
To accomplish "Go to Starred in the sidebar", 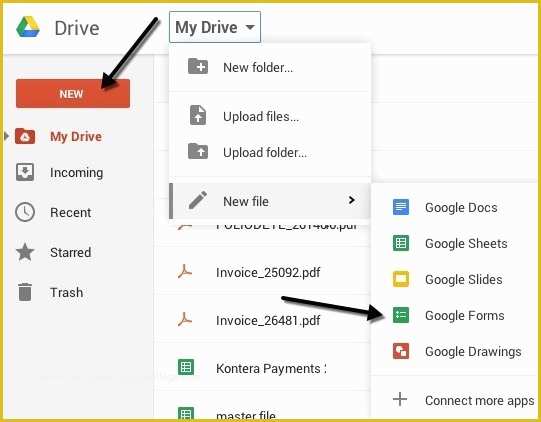I will click(71, 253).
